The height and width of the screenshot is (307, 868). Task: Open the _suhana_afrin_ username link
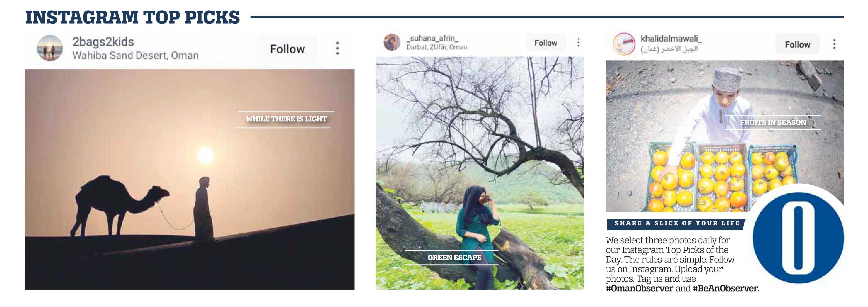point(432,38)
